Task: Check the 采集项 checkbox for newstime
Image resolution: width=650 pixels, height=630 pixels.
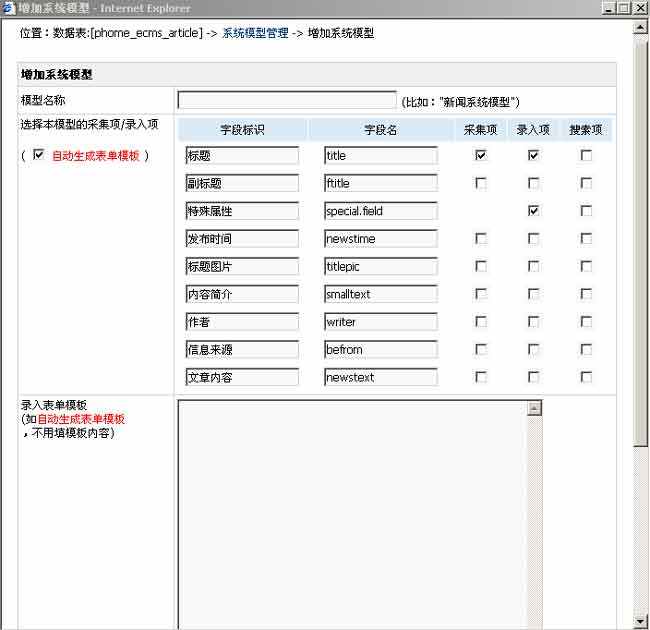Action: [481, 239]
